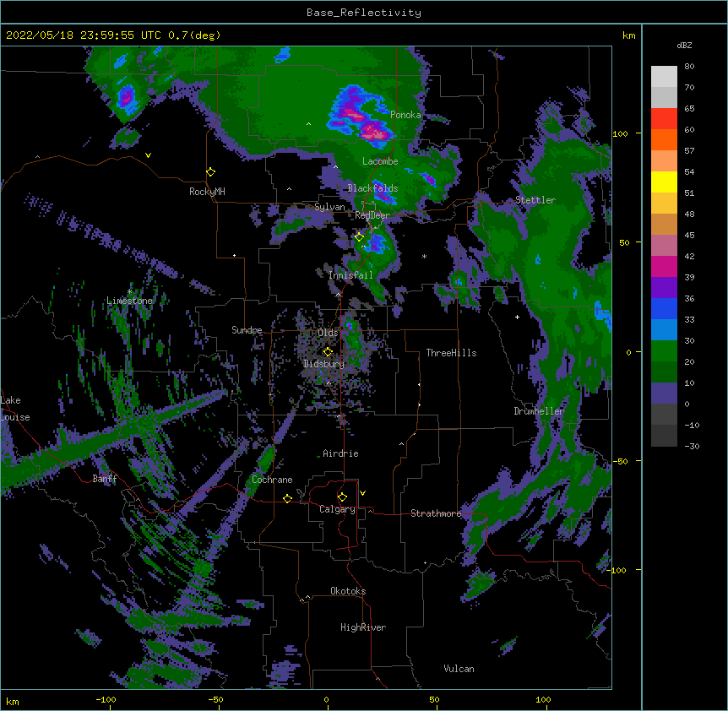Screen dimensions: 728x711
Task: Click the Banff label
Action: click(105, 479)
